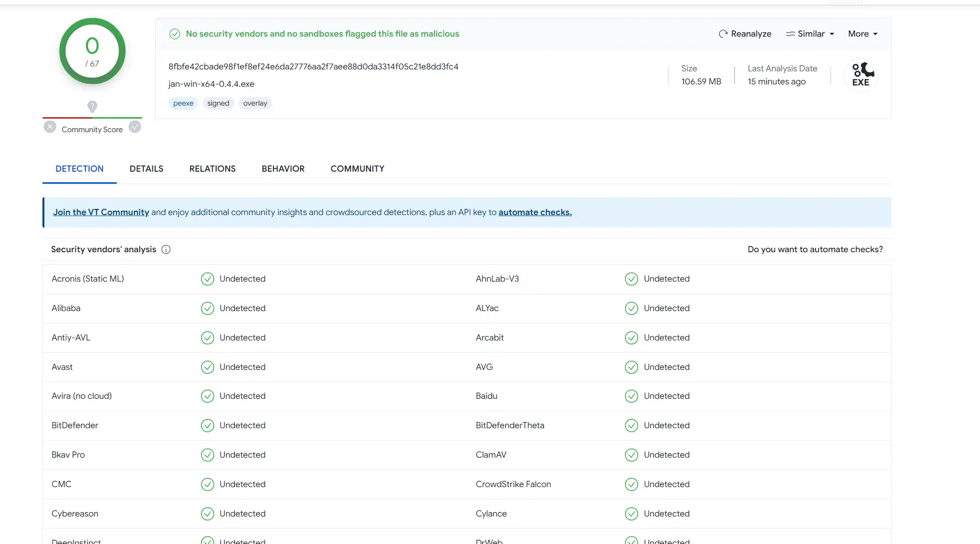
Task: Click the file hash text
Action: tap(313, 67)
